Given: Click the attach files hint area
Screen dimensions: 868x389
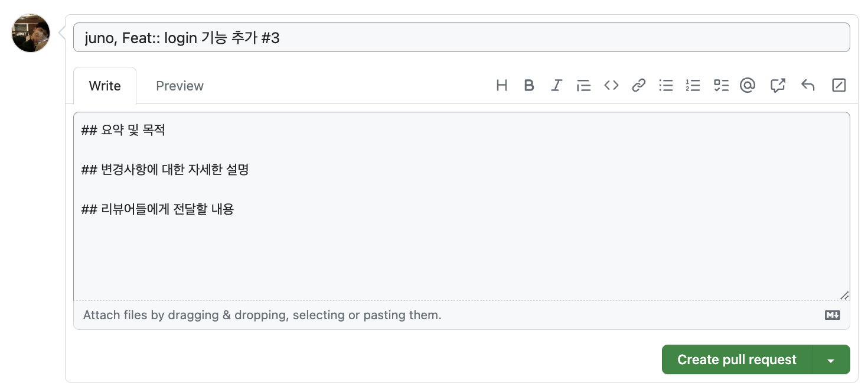Looking at the screenshot, I should (x=262, y=315).
